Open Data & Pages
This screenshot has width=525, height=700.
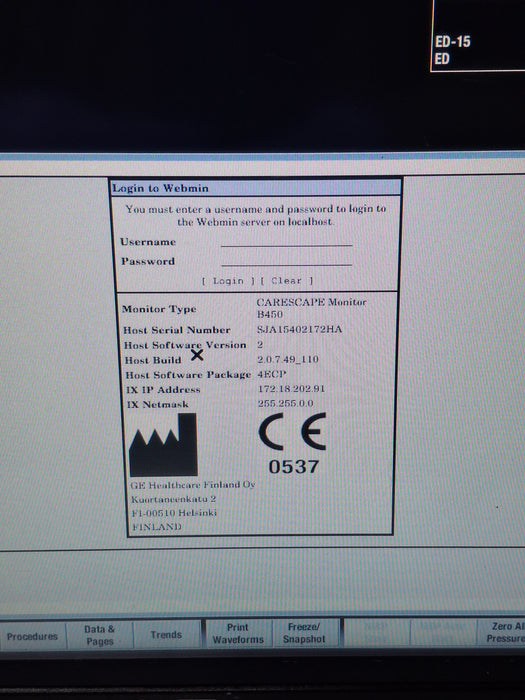(x=100, y=635)
